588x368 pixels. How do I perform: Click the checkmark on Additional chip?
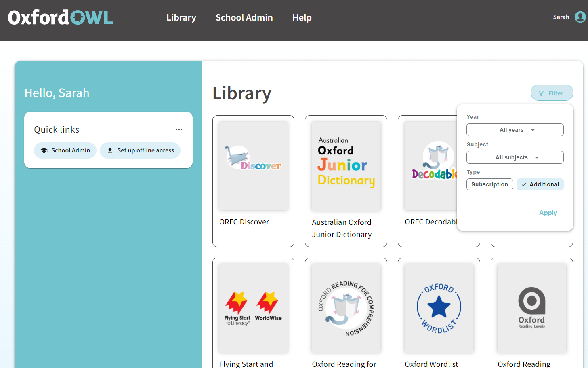point(524,184)
